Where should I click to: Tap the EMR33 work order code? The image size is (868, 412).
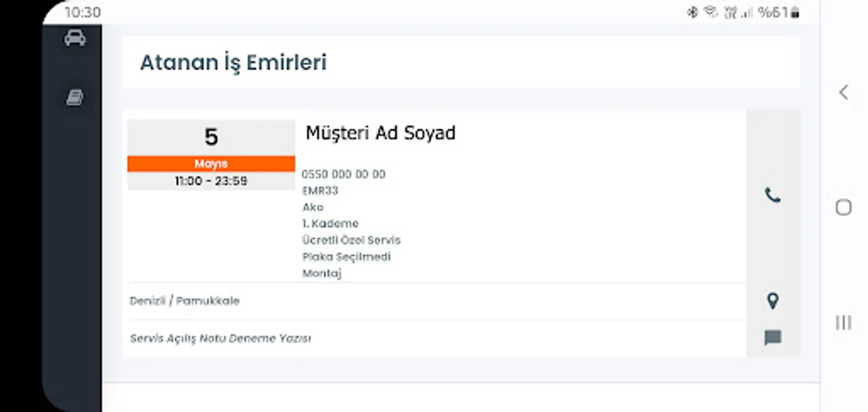tap(320, 190)
